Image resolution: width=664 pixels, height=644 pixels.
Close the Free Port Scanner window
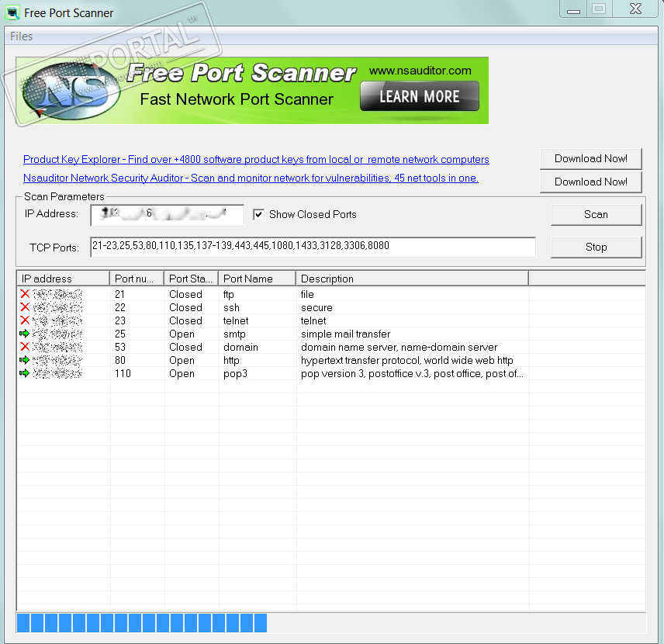(635, 9)
